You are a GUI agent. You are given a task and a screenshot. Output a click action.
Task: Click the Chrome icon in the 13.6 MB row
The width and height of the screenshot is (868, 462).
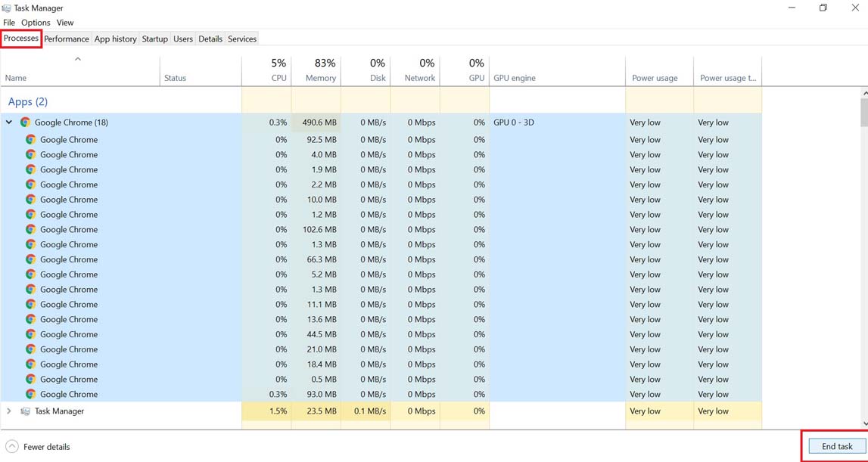click(x=30, y=319)
